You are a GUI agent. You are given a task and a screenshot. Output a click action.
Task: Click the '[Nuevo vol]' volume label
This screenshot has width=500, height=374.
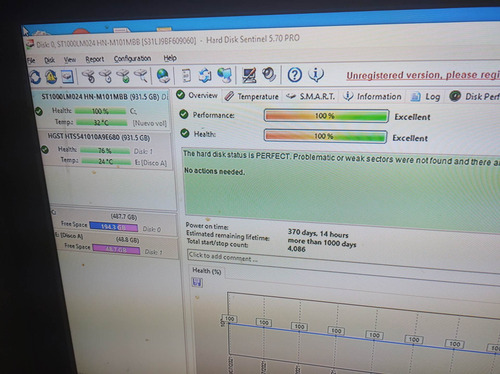coord(150,123)
